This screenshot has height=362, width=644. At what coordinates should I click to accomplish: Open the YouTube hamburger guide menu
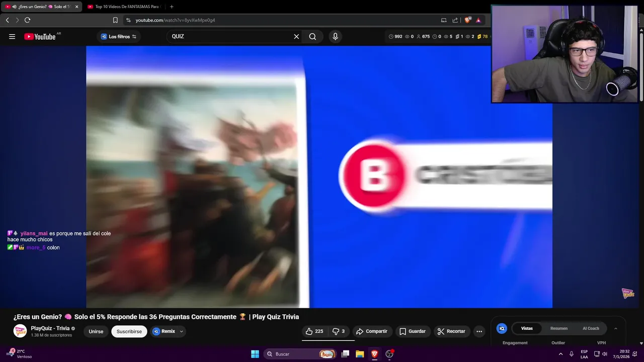[12, 36]
